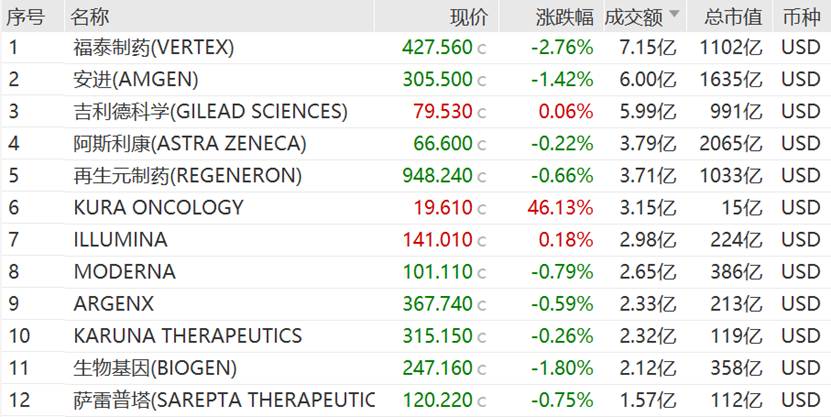Open 吉利德科学(GILEAD SCIENCES) stock entry
The width and height of the screenshot is (831, 417).
(x=210, y=111)
